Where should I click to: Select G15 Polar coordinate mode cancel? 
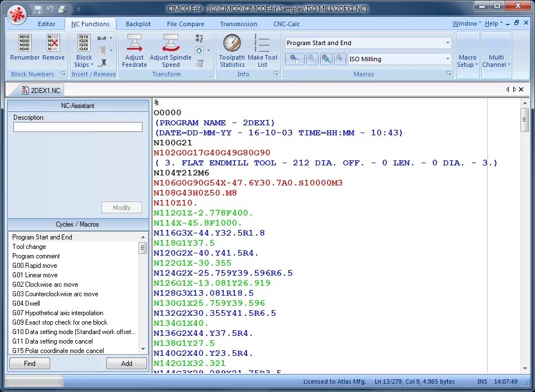(x=73, y=351)
